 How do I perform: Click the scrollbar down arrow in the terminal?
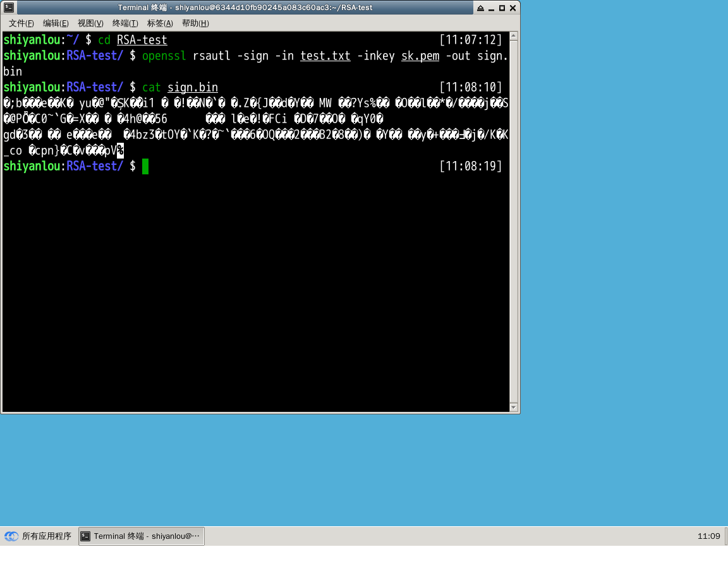pos(514,407)
